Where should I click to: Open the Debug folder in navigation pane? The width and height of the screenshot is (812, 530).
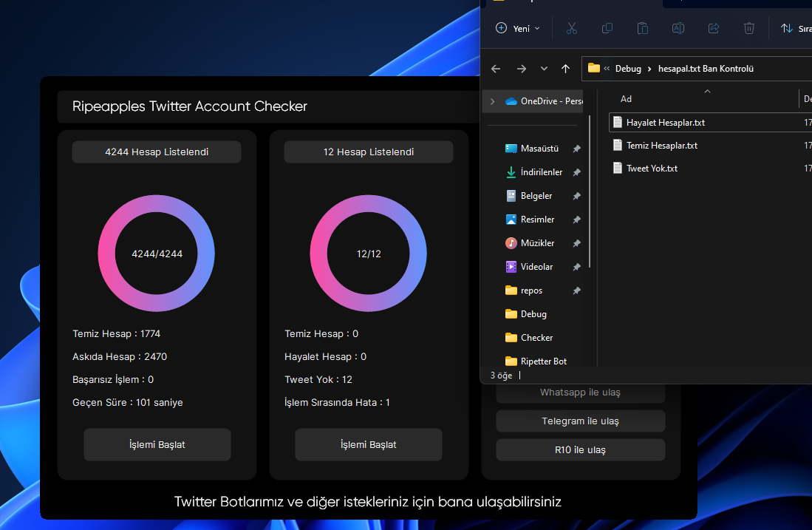tap(526, 314)
